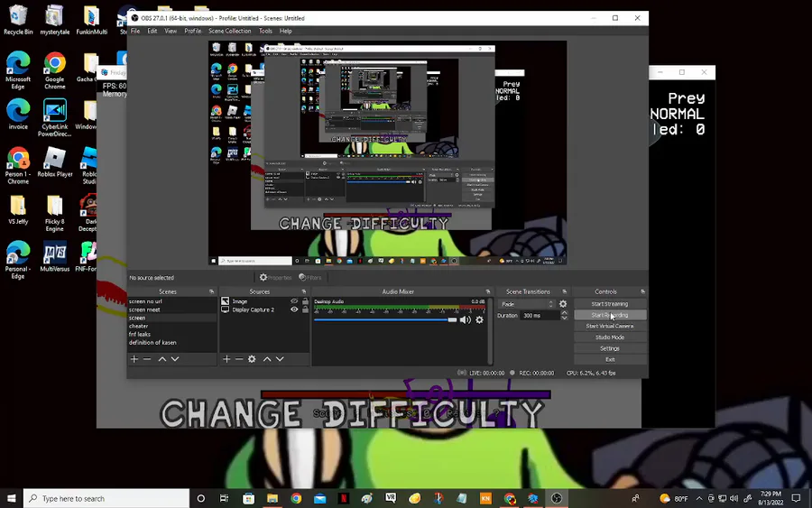Viewport: 812px width, 508px height.
Task: Remove selected scene with minus icon
Action: click(147, 359)
